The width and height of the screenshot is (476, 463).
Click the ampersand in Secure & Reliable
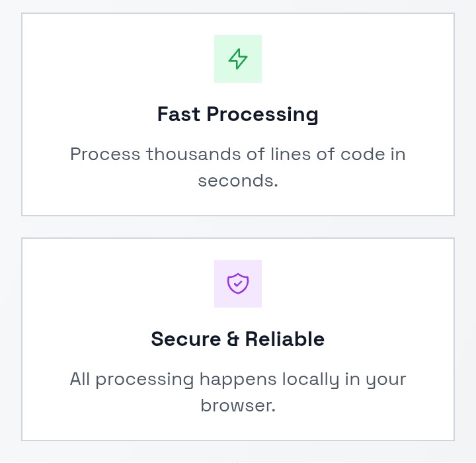click(233, 339)
